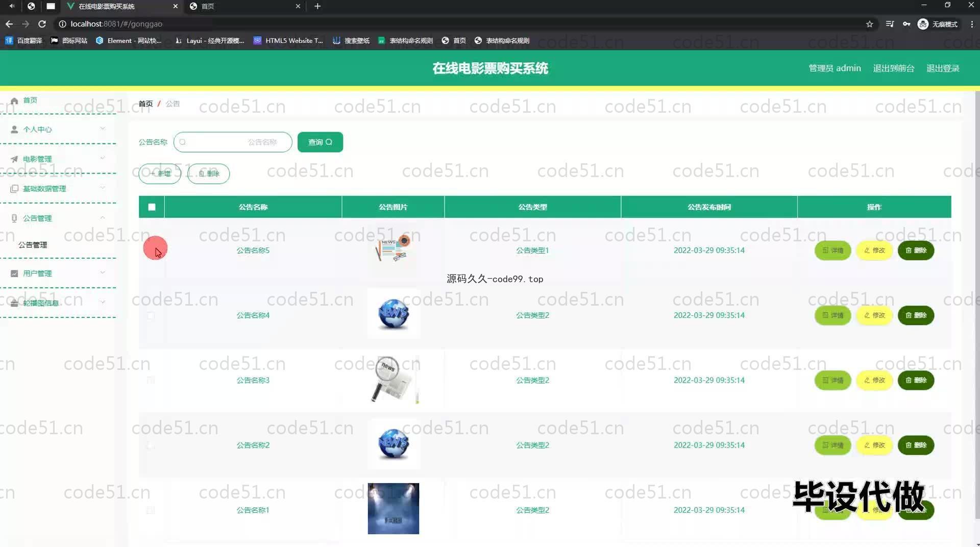Click the 公告管理 sidebar icon
The width and height of the screenshot is (980, 547).
click(14, 218)
